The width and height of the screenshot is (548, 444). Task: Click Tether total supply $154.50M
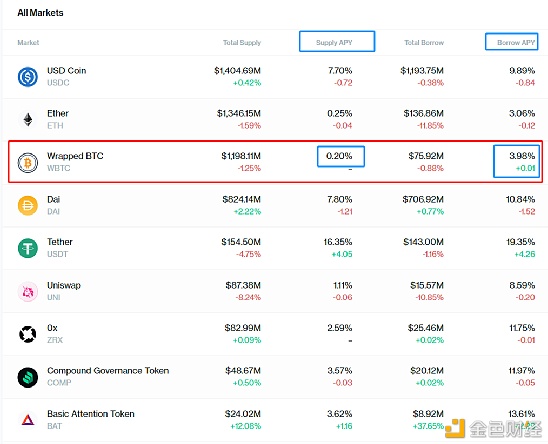[x=241, y=242]
